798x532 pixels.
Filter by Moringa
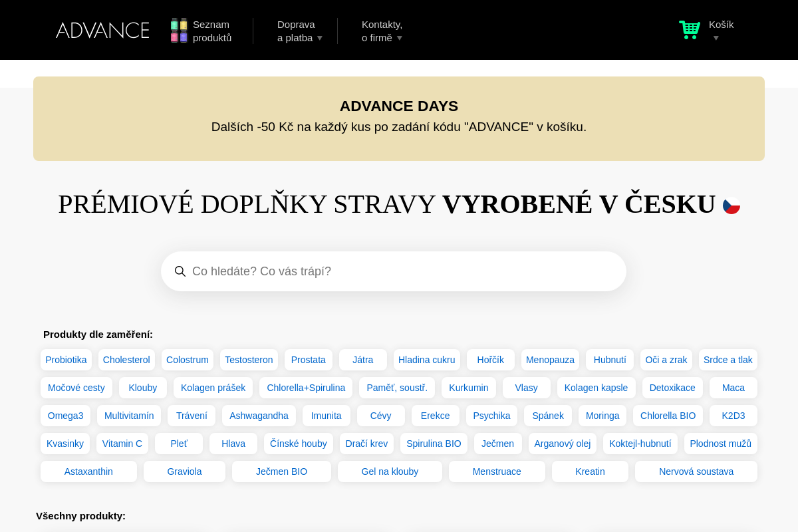[x=602, y=416]
